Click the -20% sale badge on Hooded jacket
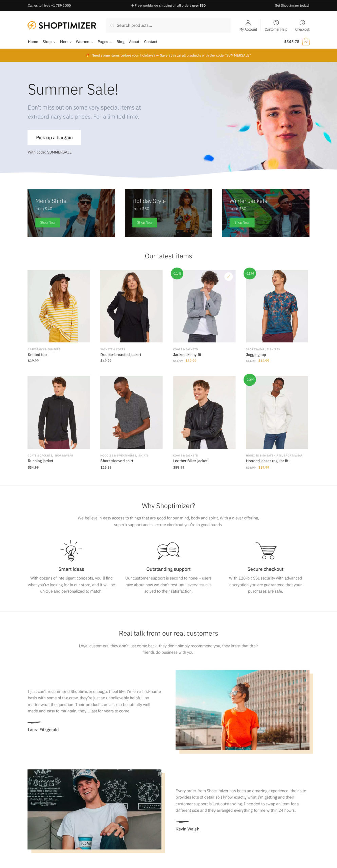 [x=250, y=380]
